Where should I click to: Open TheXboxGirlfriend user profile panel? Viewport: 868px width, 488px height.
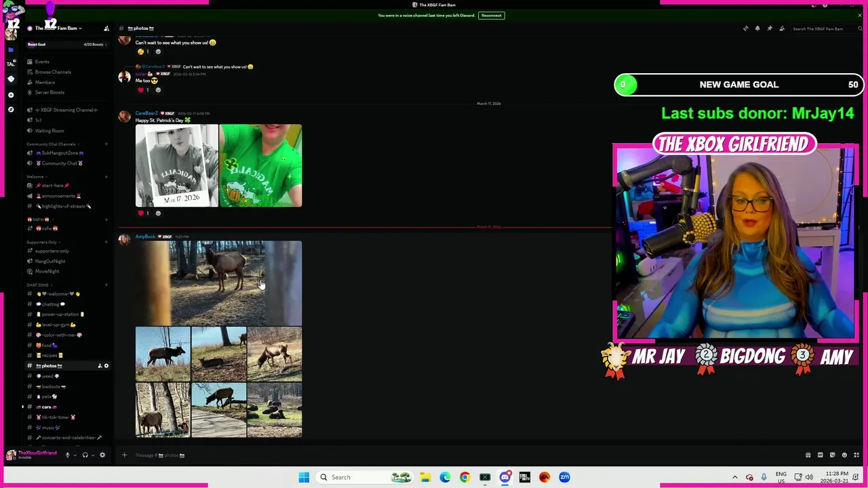[x=32, y=455]
